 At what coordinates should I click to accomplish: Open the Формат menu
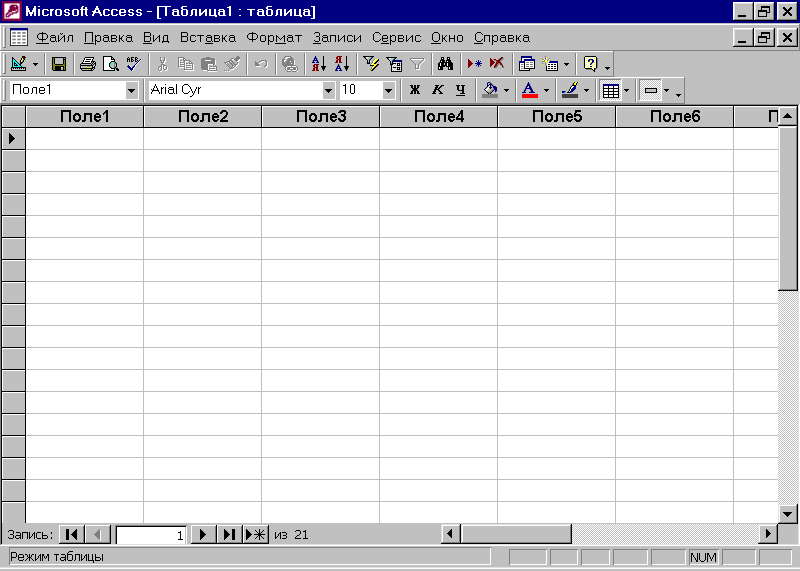pyautogui.click(x=274, y=38)
